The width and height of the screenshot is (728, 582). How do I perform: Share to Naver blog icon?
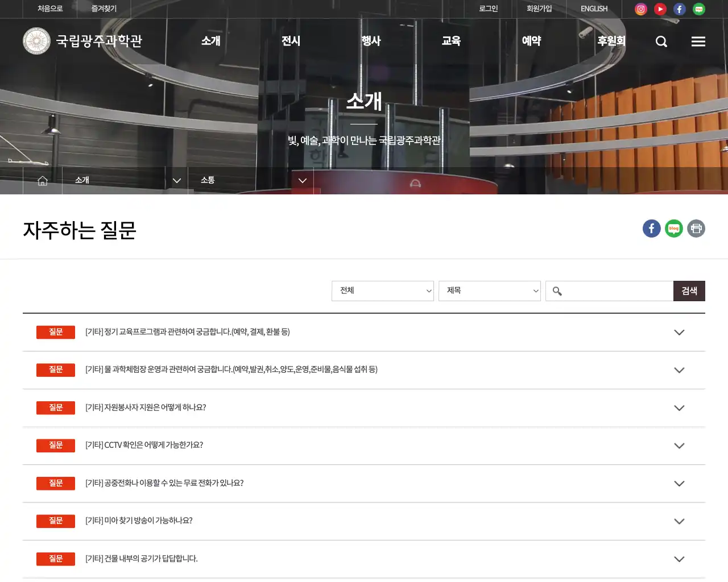pos(673,228)
